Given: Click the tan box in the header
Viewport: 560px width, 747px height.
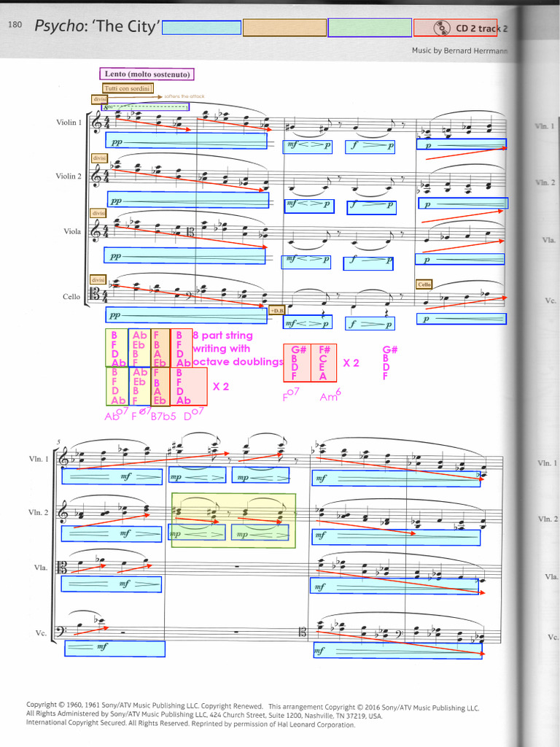Looking at the screenshot, I should click(285, 28).
